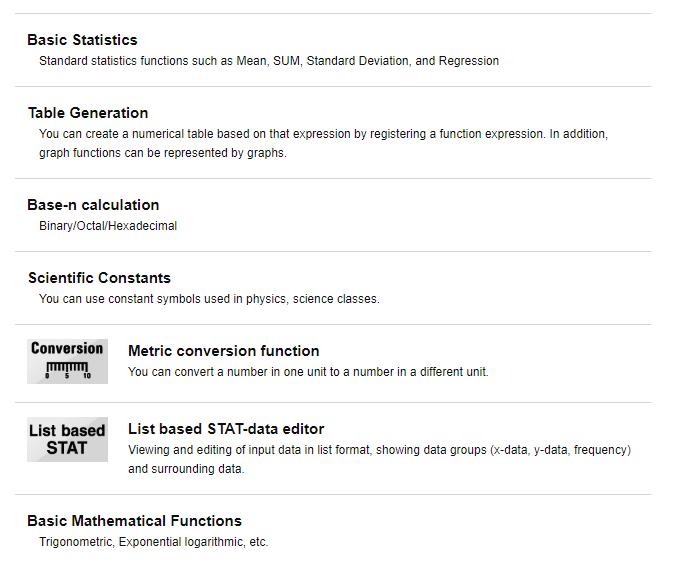Click the word STAT in the list icon
687x566 pixels.
point(67,448)
